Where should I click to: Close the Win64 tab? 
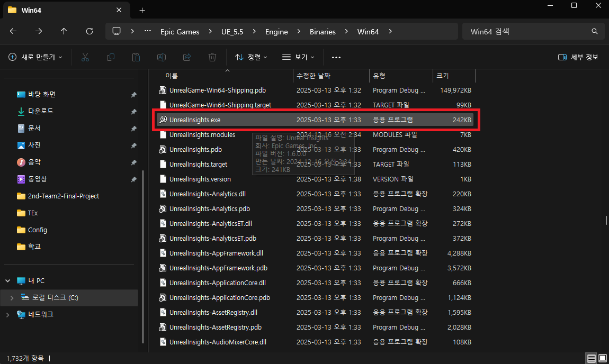pos(119,10)
